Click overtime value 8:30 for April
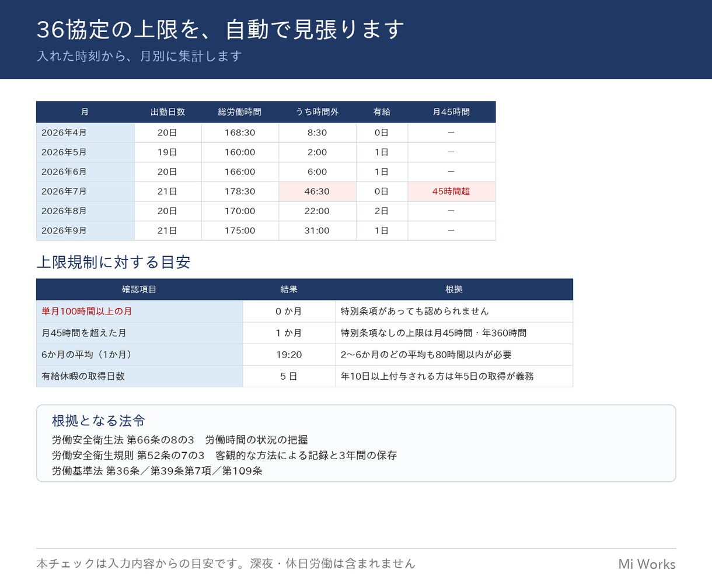This screenshot has width=712, height=588. click(x=317, y=132)
